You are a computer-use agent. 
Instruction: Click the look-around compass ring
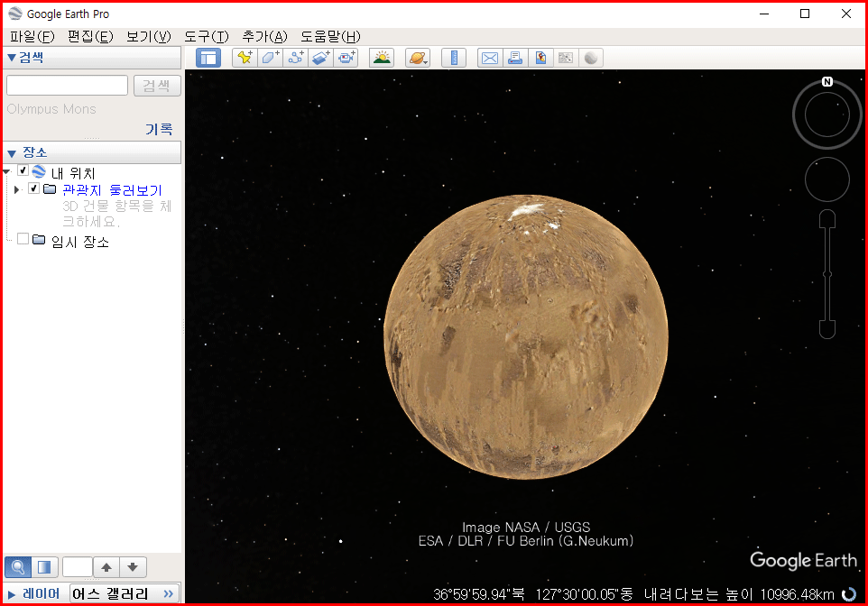pos(827,115)
